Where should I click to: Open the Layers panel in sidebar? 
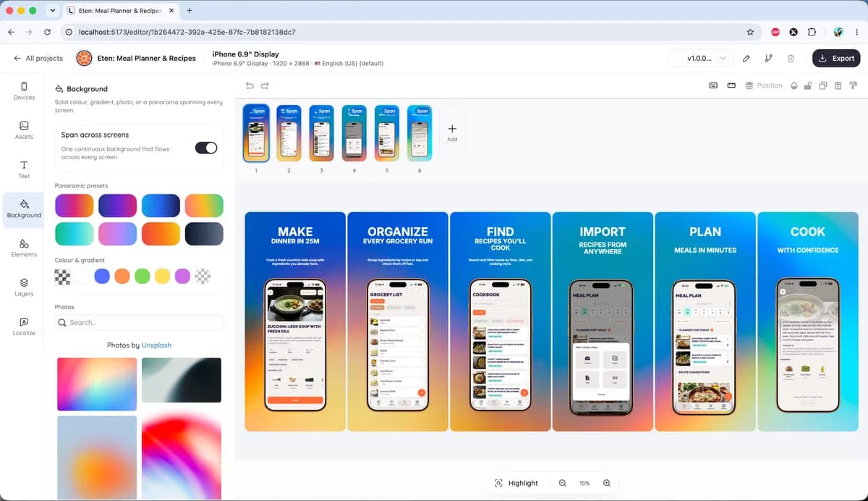click(24, 287)
